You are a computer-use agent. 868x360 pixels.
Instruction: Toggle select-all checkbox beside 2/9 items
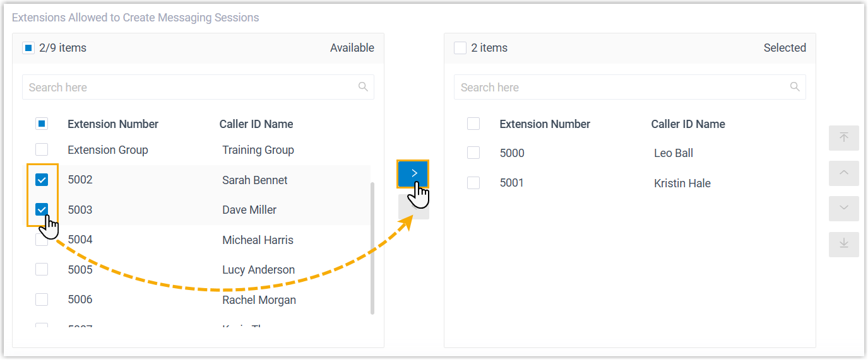[28, 48]
